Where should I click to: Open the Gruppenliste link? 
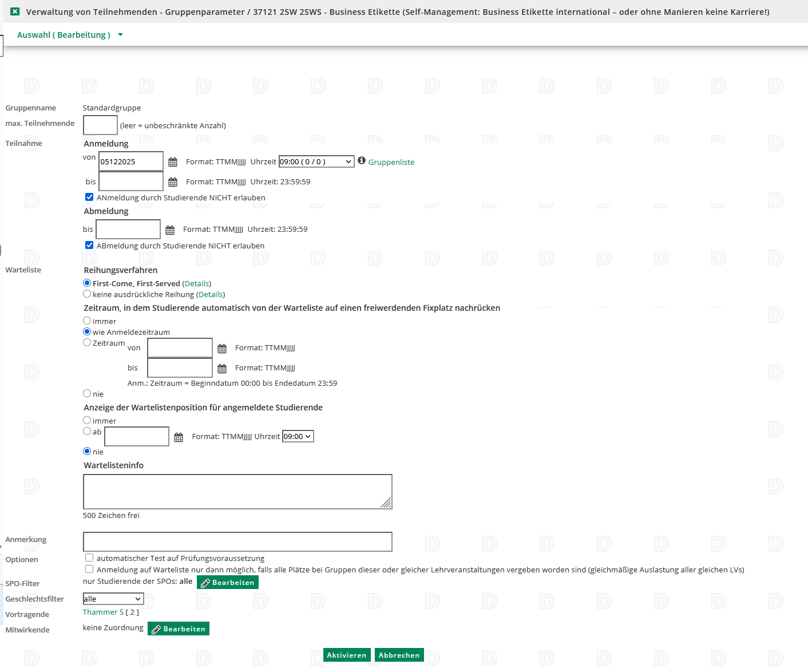pyautogui.click(x=391, y=163)
